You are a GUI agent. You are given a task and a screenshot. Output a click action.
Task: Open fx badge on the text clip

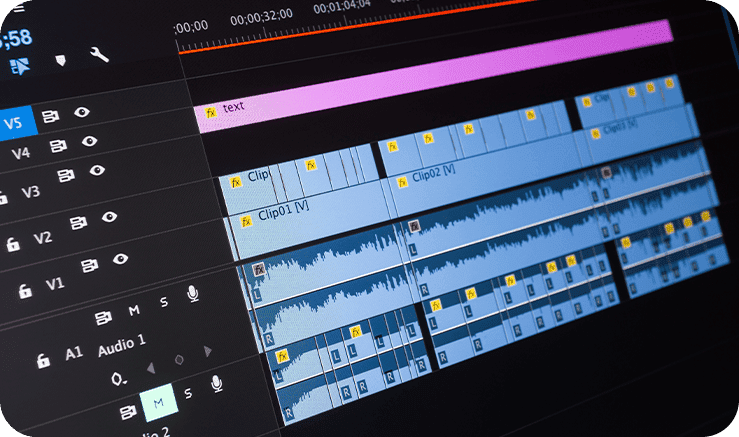pyautogui.click(x=211, y=112)
